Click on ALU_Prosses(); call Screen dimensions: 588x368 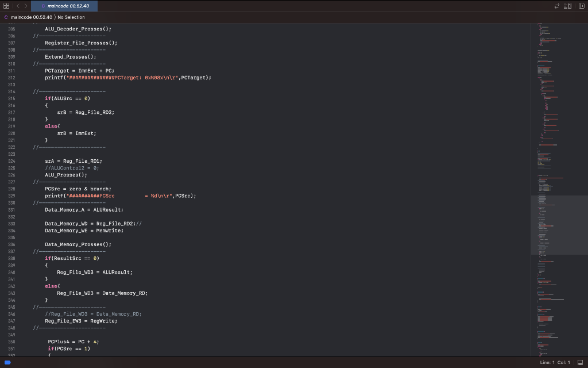(x=66, y=175)
